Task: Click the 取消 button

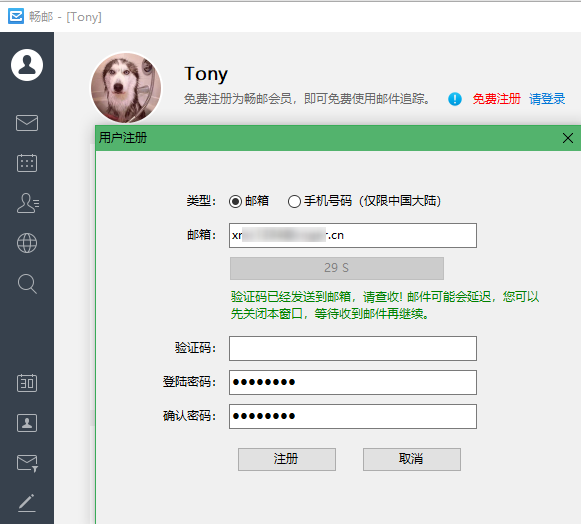Action: pyautogui.click(x=412, y=459)
